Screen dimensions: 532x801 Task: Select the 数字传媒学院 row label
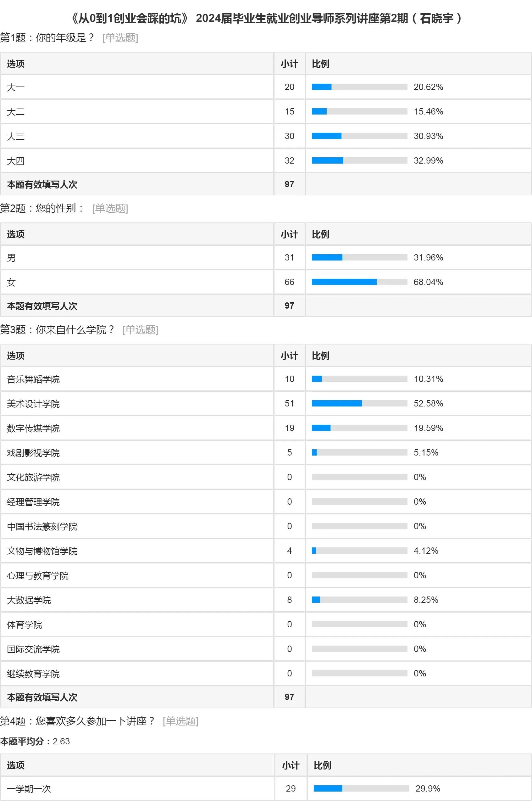pyautogui.click(x=33, y=428)
